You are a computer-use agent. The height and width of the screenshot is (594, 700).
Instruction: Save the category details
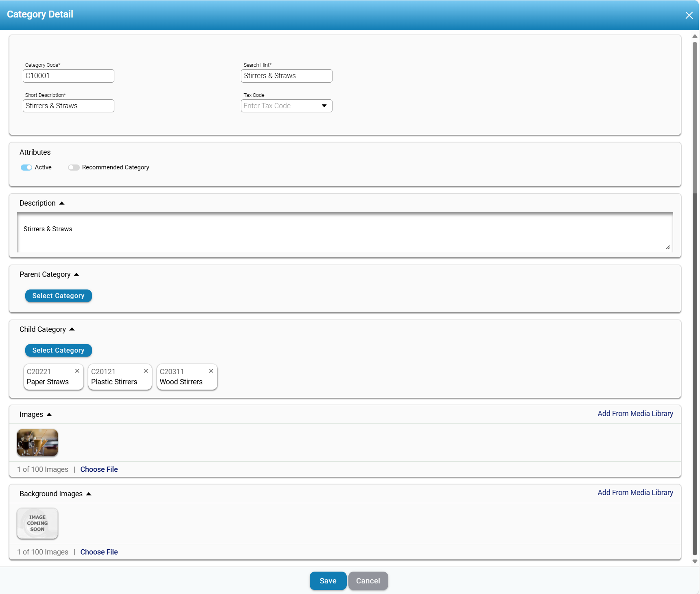click(x=328, y=581)
